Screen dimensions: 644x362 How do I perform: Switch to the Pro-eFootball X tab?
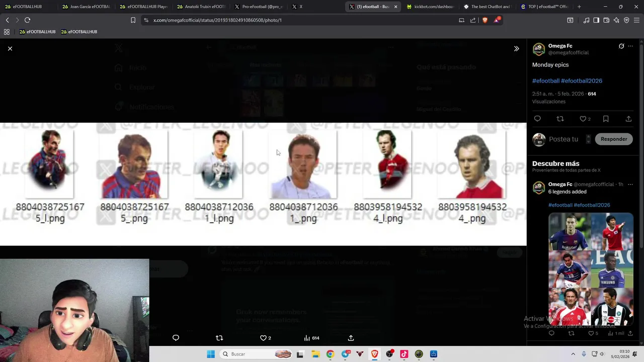coord(259,7)
